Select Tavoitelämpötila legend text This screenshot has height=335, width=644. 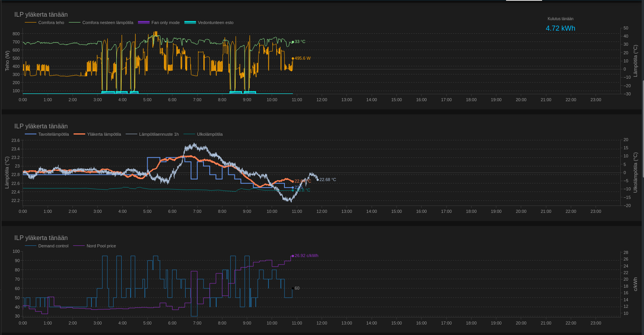(x=53, y=134)
